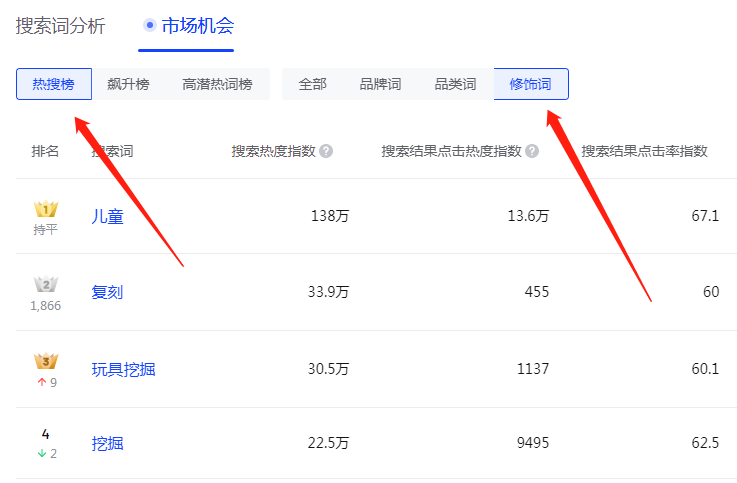The image size is (737, 483).
Task: Click the 22.5万 search heat value
Action: (x=329, y=443)
